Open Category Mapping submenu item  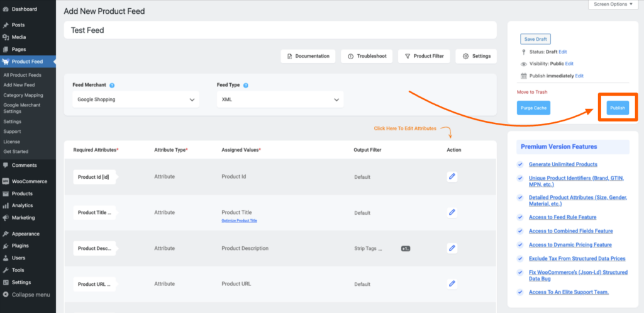tap(23, 96)
